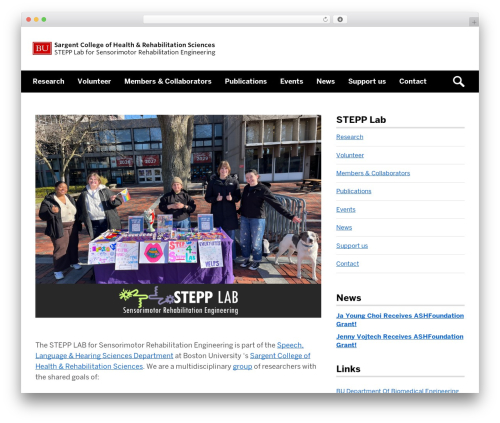Open News in the black navigation bar
500x423 pixels.
(325, 81)
